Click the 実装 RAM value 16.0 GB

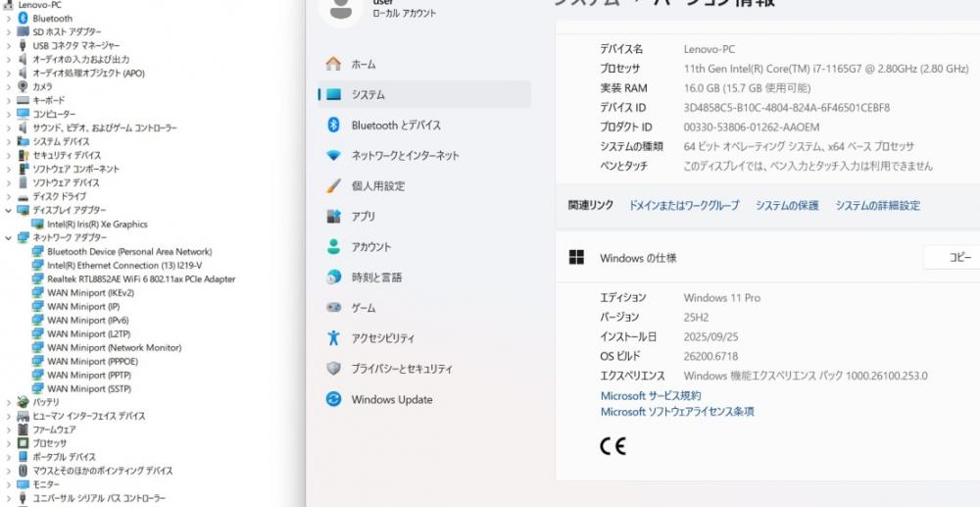(x=747, y=88)
